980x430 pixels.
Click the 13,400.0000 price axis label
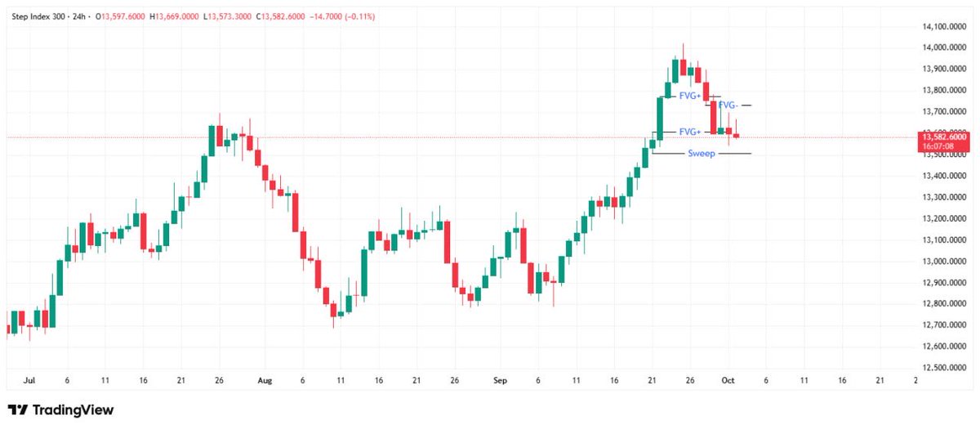click(x=945, y=176)
